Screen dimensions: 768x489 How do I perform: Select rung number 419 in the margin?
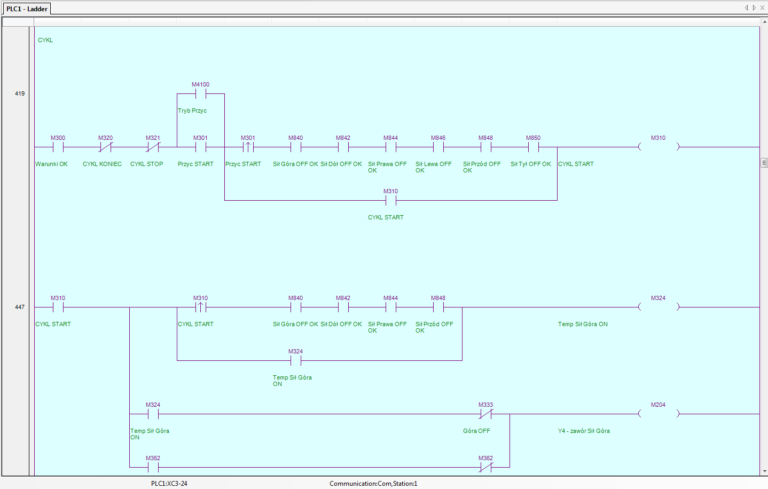tap(19, 93)
